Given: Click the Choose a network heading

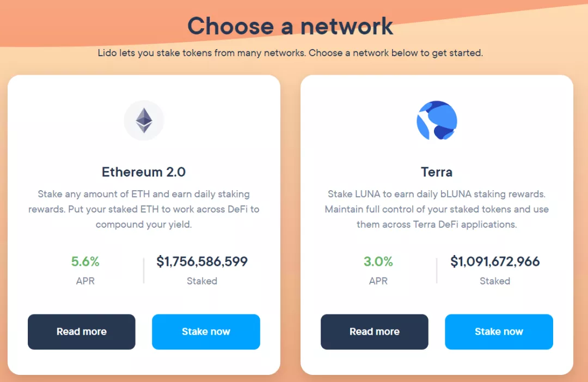Looking at the screenshot, I should (x=290, y=26).
